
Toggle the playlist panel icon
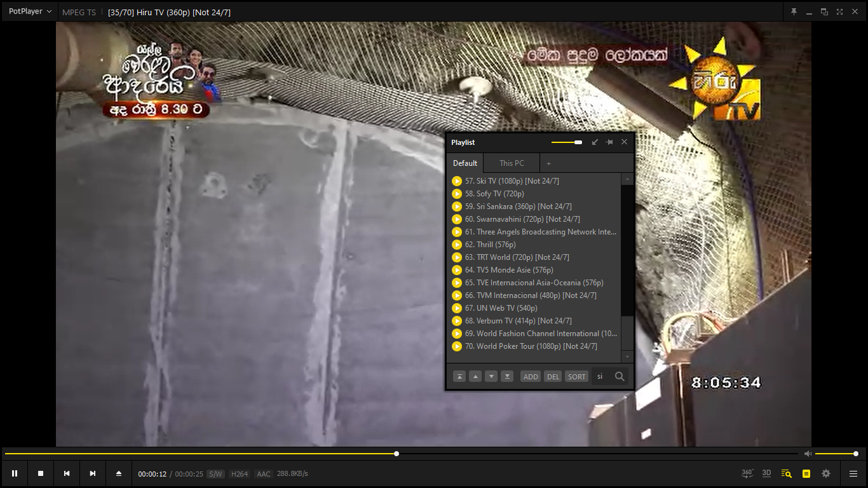point(806,473)
